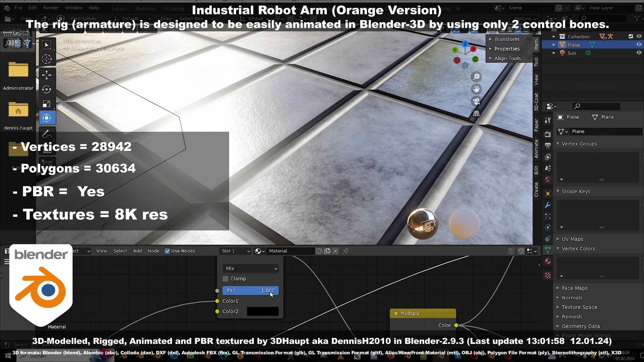Click the Material name field in node header
The image size is (644, 362).
click(x=291, y=251)
